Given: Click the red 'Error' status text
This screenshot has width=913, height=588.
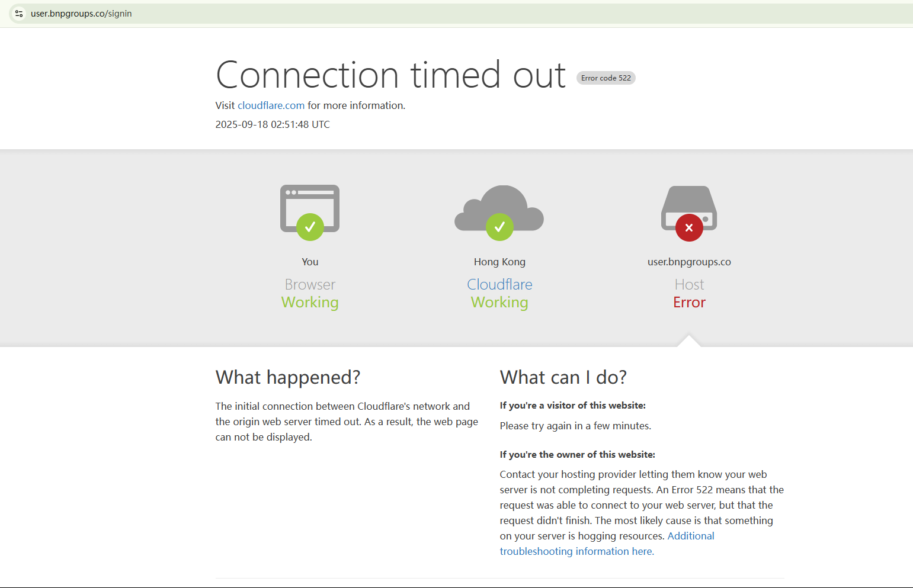Looking at the screenshot, I should 689,302.
